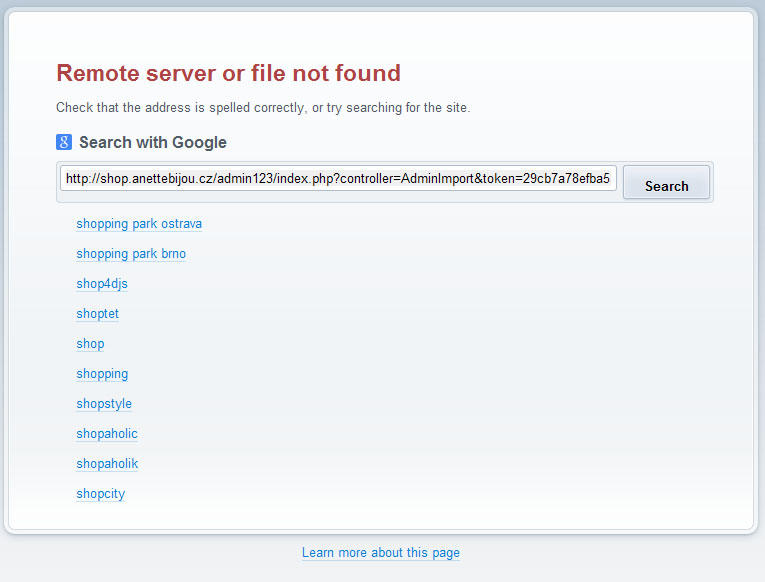Viewport: 765px width, 582px height.
Task: Open the shopstyle suggestion link
Action: click(104, 404)
